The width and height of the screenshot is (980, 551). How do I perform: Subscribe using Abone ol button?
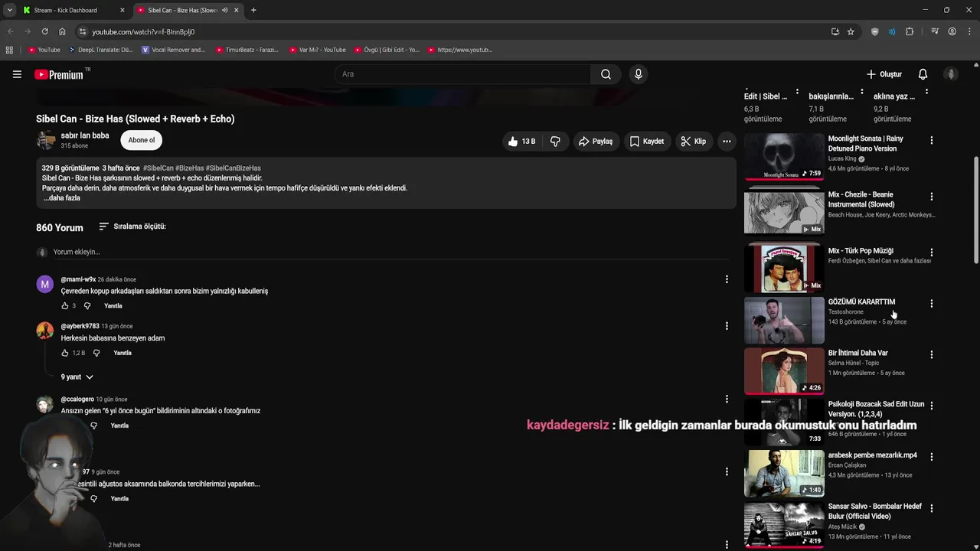[x=142, y=140]
